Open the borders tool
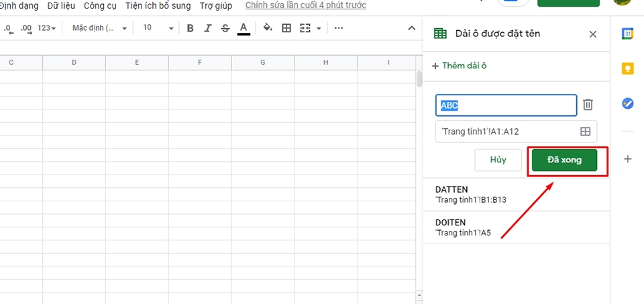Viewport: 644px width, 304px height. pos(286,28)
